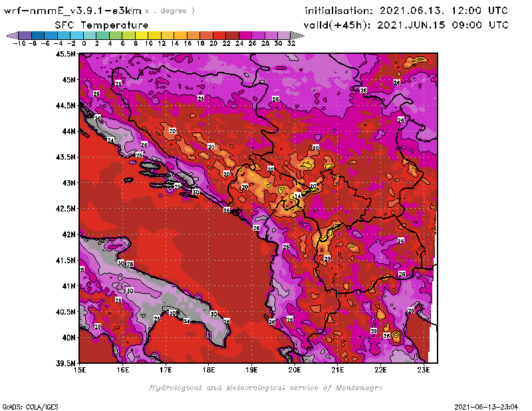Select the 40.5N latitude label

point(65,311)
